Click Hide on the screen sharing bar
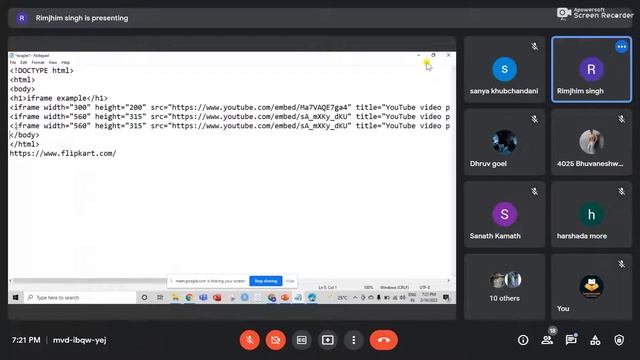 tap(290, 281)
